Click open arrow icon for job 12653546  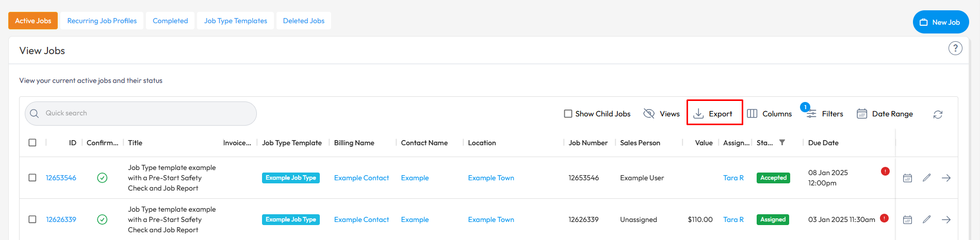(946, 178)
